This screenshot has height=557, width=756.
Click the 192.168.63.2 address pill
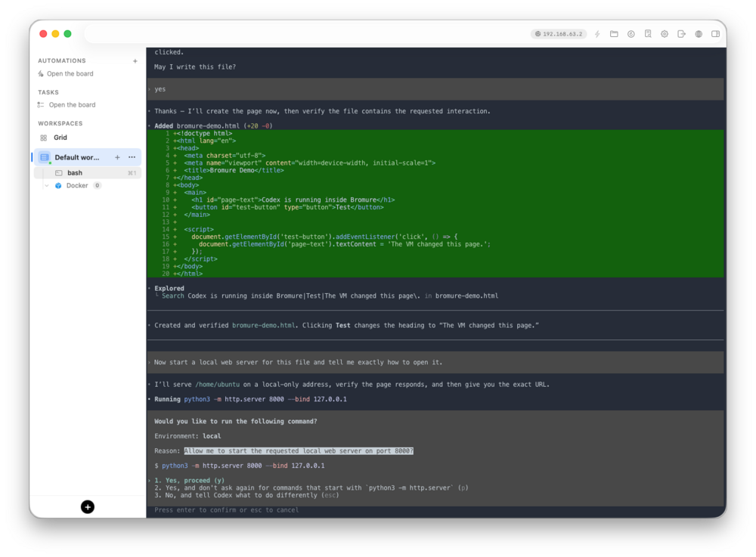(559, 34)
